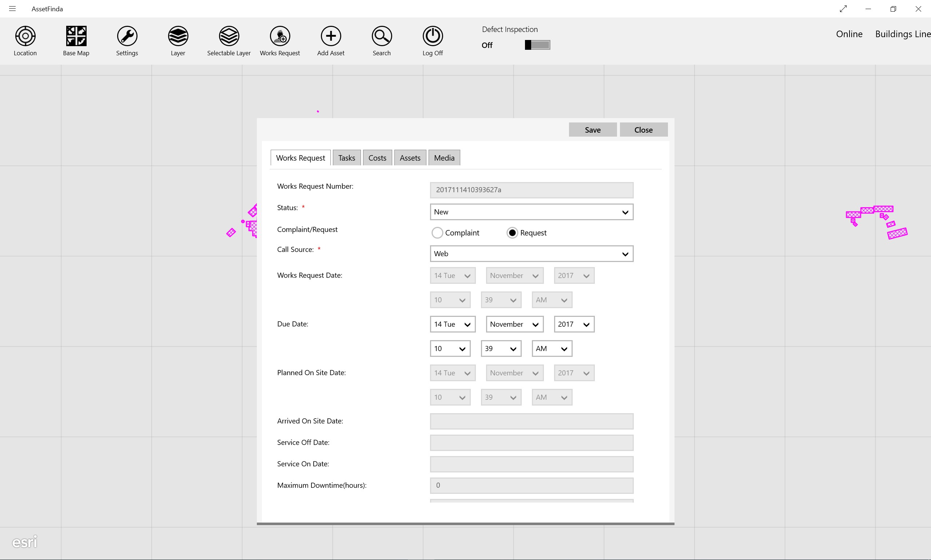Select the Complaint radio button

pos(437,233)
